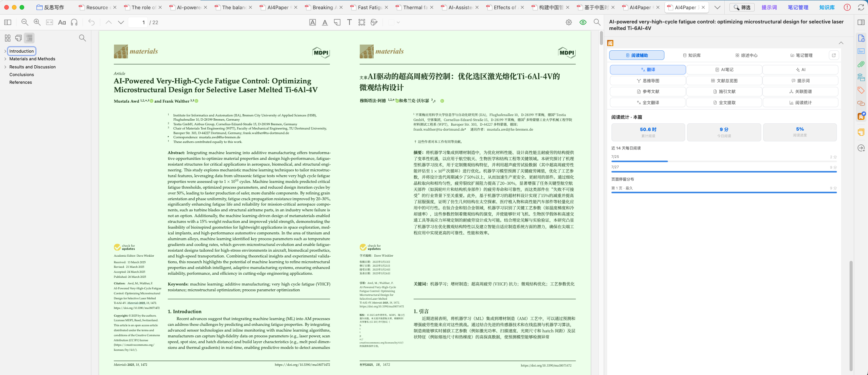Screen dimensions: 868x375
Task: Select the ink drawing tool
Action: pyautogui.click(x=374, y=22)
